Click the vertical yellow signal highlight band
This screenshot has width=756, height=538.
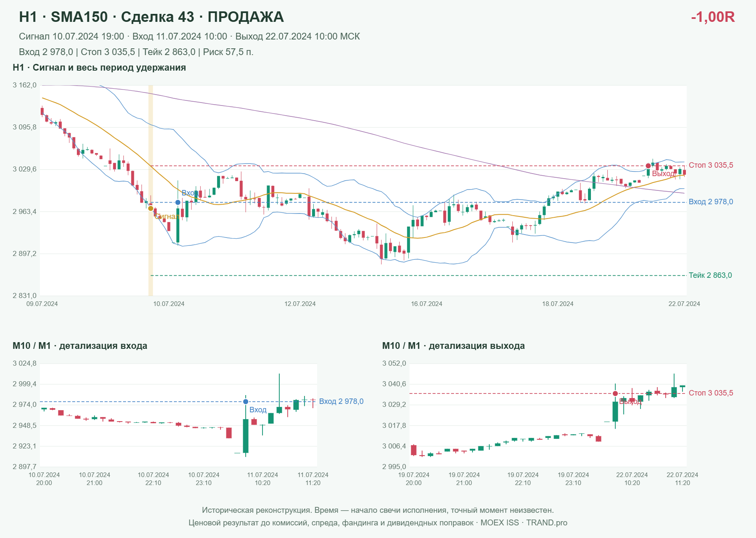tap(151, 190)
